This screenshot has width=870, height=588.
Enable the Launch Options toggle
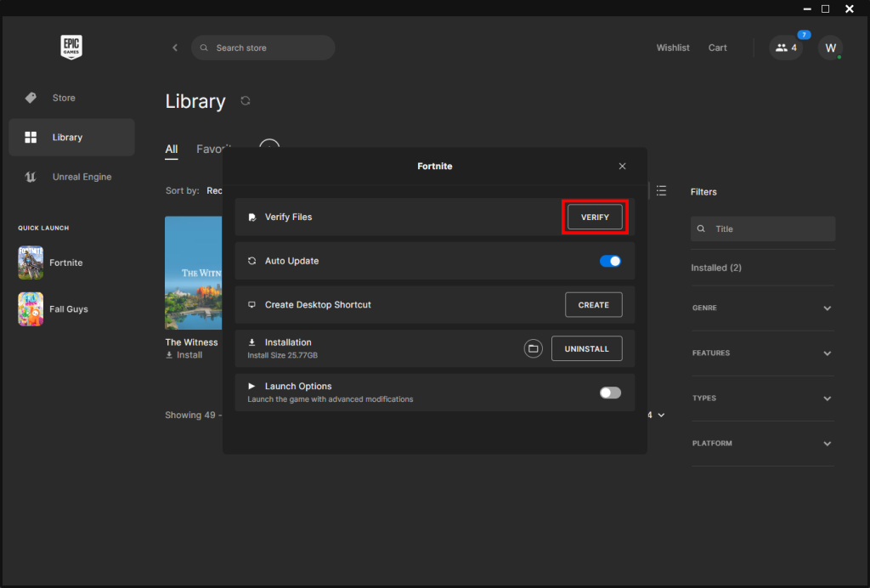click(610, 393)
